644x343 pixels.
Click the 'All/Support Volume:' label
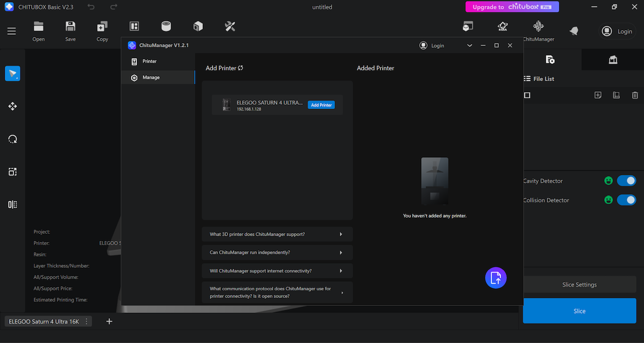[x=56, y=278]
